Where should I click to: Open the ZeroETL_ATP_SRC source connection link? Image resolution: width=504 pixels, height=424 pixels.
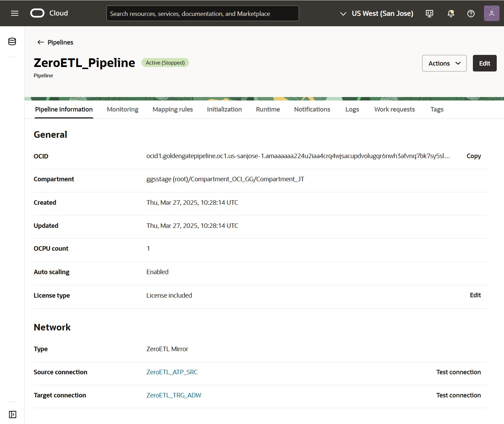[172, 372]
